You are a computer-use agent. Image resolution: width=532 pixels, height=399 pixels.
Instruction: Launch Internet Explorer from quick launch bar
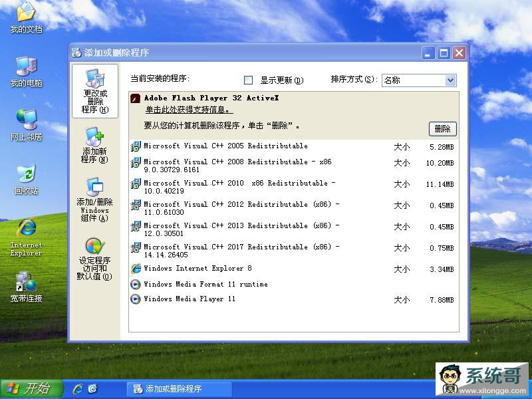pos(78,388)
